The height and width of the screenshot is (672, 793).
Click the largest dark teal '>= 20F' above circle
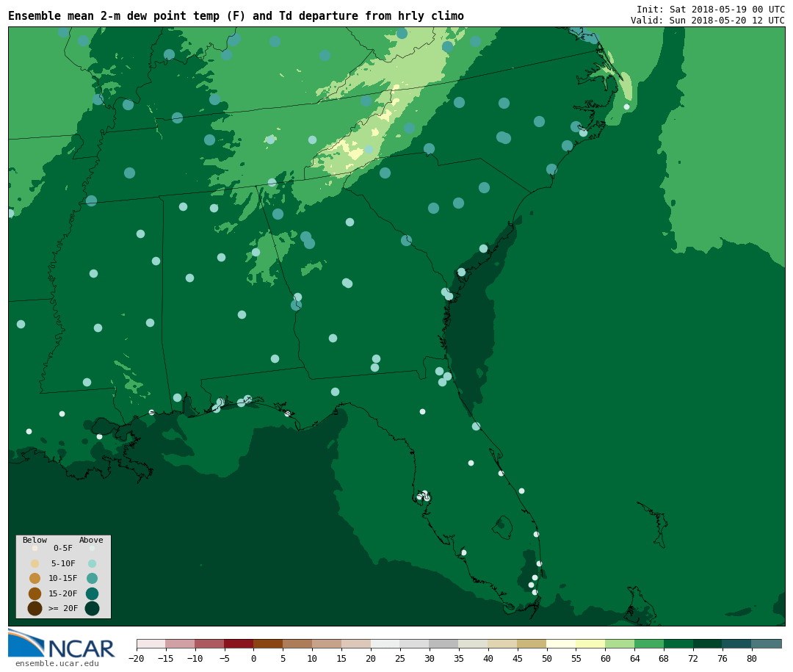tap(92, 608)
